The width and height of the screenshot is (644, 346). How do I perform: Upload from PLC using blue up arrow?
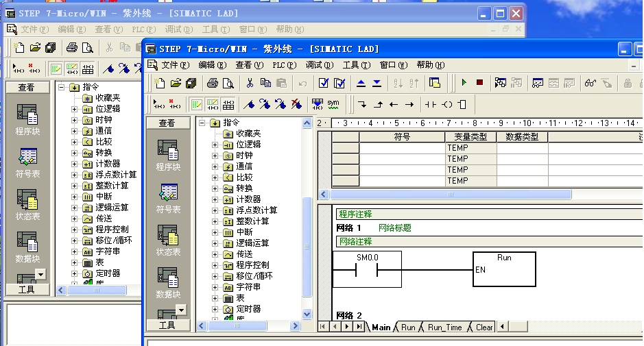(x=361, y=84)
